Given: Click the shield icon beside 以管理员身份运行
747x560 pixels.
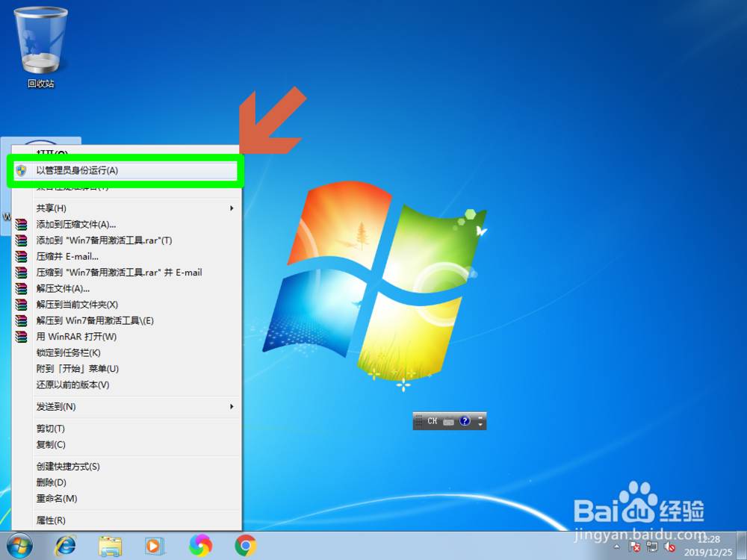Looking at the screenshot, I should click(x=21, y=170).
